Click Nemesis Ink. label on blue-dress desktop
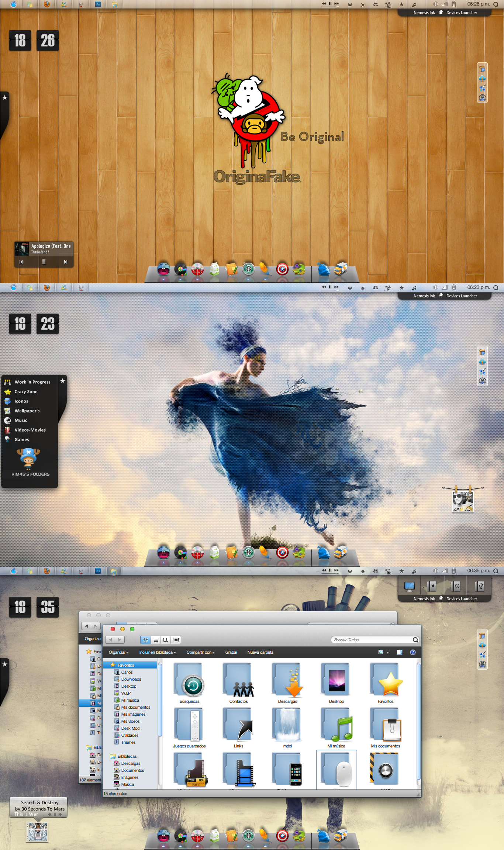The width and height of the screenshot is (504, 850). coord(424,296)
